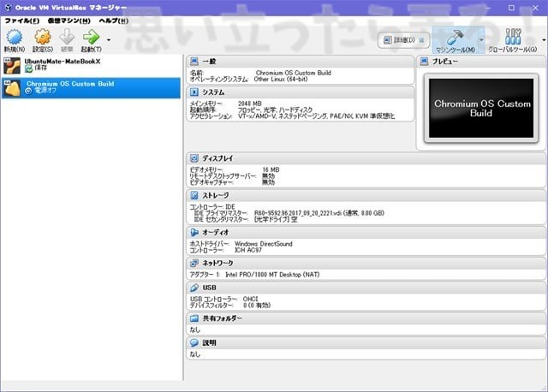Click the Preview (プレビュー) panel icon

[424, 62]
